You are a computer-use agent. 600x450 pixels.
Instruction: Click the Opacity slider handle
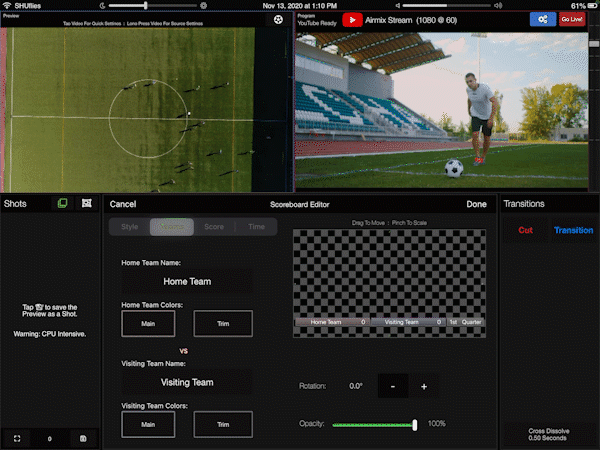(414, 425)
